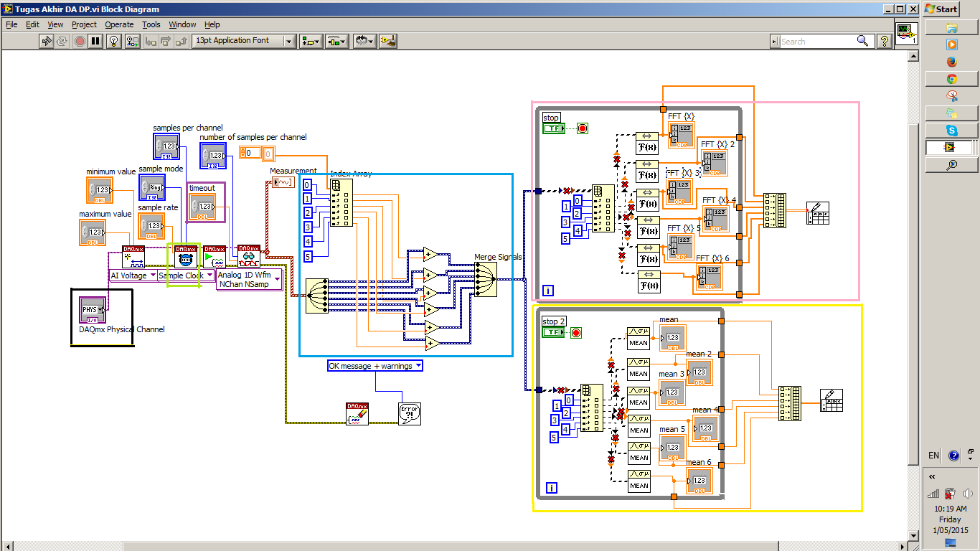Open the Distribute Objects dropdown
The image size is (980, 551).
[336, 41]
